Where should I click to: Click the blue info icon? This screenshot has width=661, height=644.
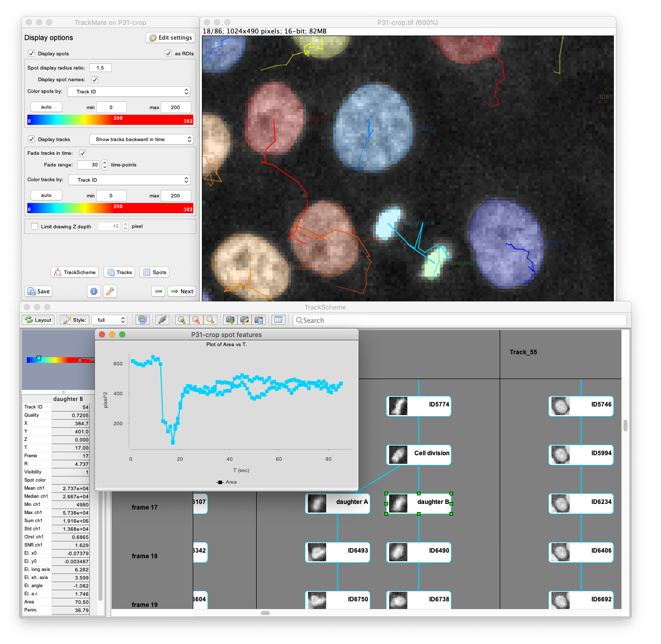click(x=93, y=291)
